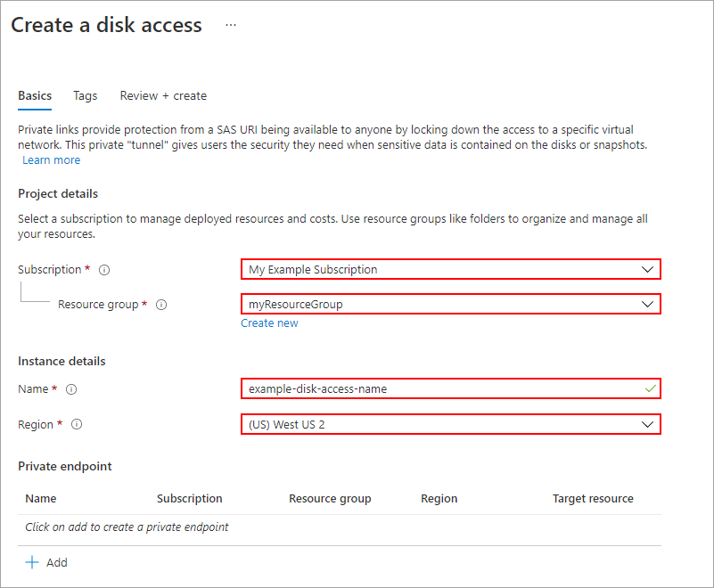This screenshot has width=714, height=588.
Task: Click the private endpoint Region column header
Action: [439, 499]
